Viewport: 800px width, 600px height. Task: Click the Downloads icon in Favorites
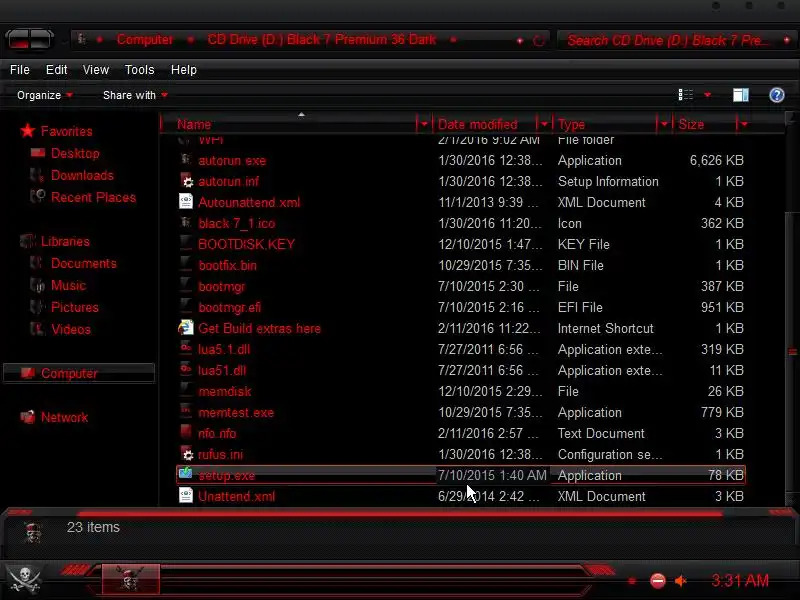click(x=37, y=175)
